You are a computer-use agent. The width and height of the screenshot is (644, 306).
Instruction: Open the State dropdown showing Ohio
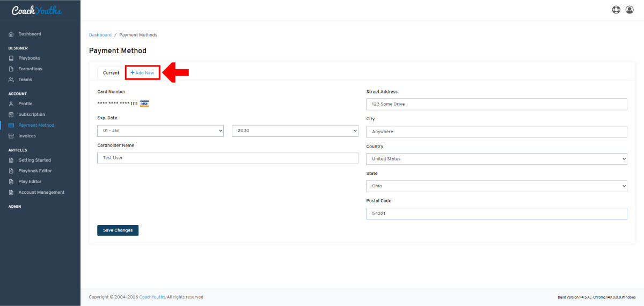tap(496, 186)
